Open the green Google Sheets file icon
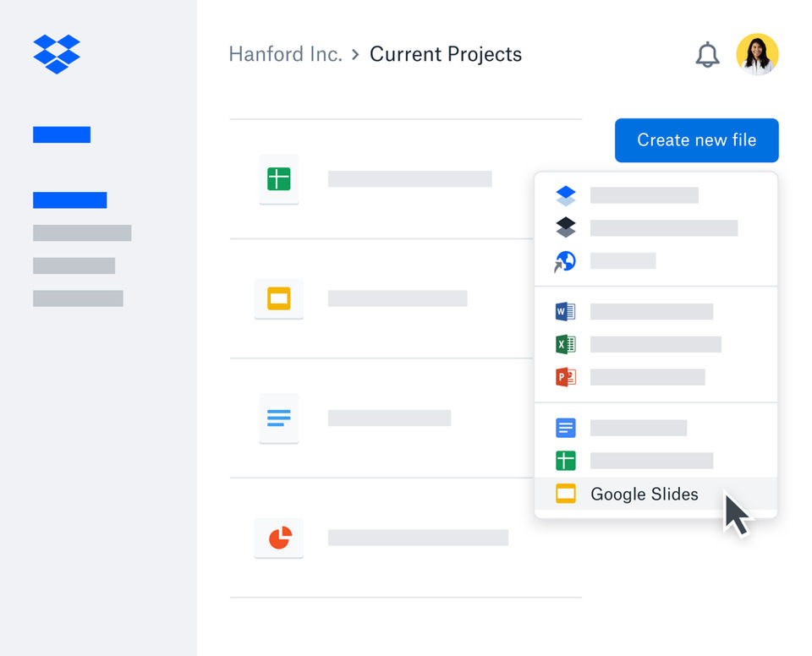 278,179
